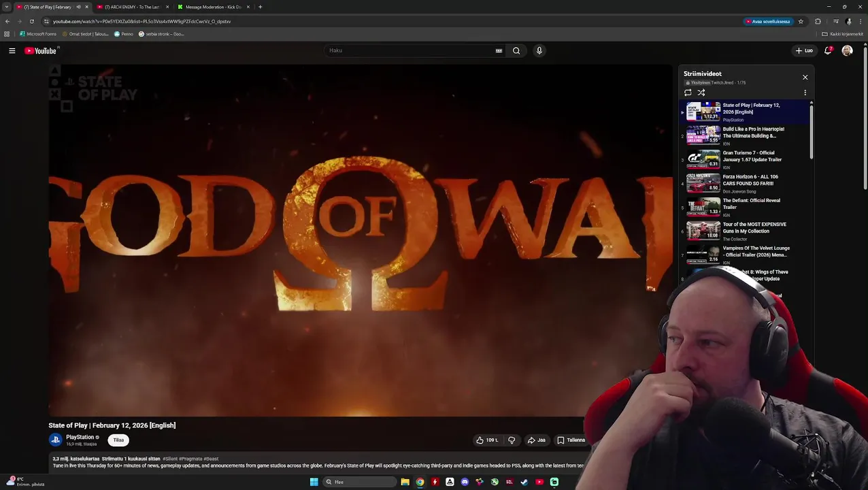Screen dimensions: 868x490
Task: Open The Defiant: Official Reveal Trailer
Action: (746, 207)
